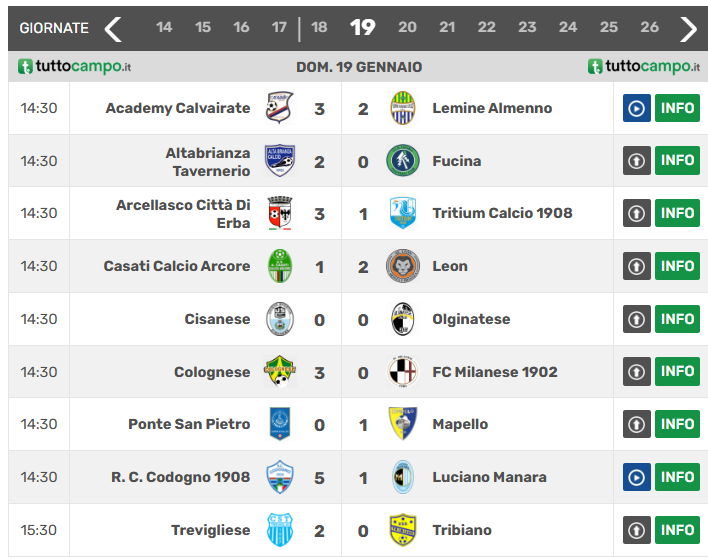
Task: Open INFO for Casati Calcio Arcore match
Action: 677,266
